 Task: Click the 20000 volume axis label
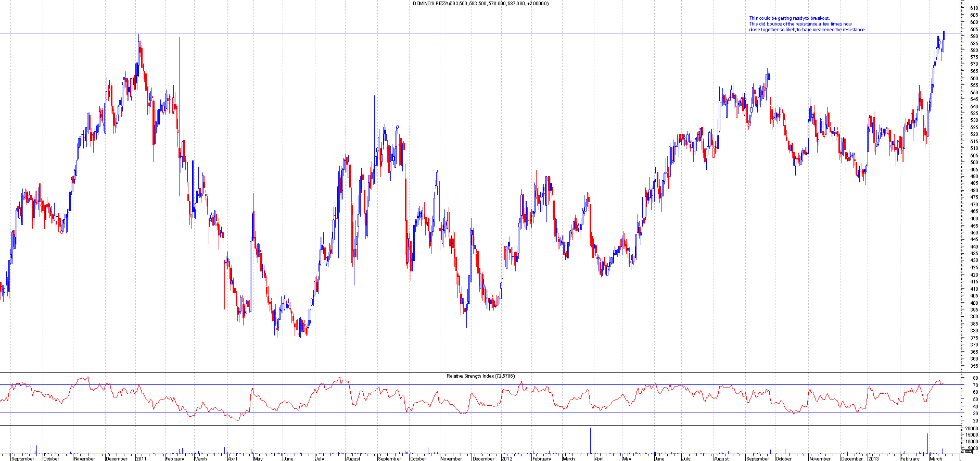click(x=971, y=428)
